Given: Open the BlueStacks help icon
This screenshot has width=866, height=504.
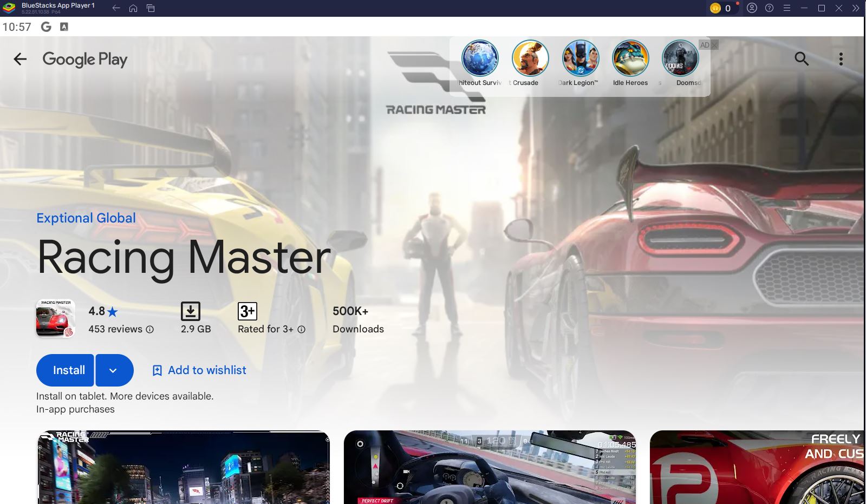Looking at the screenshot, I should 769,8.
